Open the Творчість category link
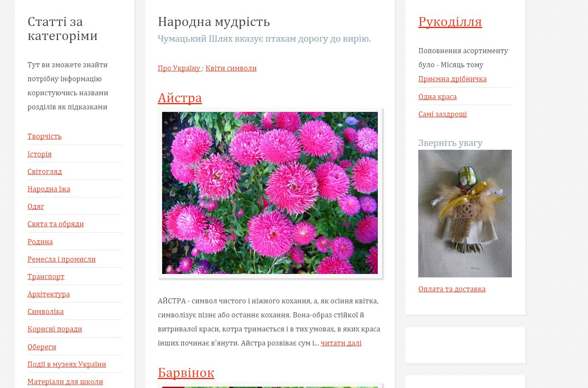This screenshot has width=588, height=388. point(44,136)
